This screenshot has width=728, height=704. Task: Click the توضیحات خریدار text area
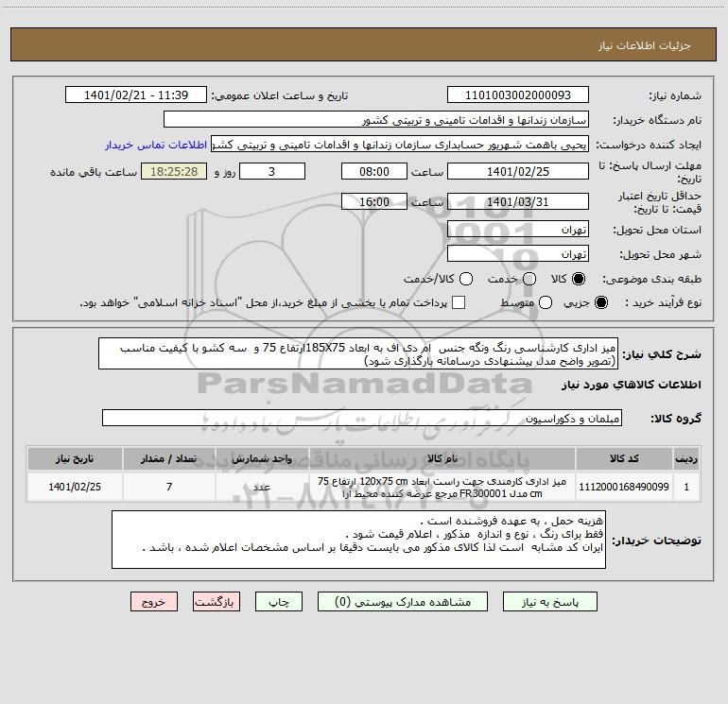(358, 540)
